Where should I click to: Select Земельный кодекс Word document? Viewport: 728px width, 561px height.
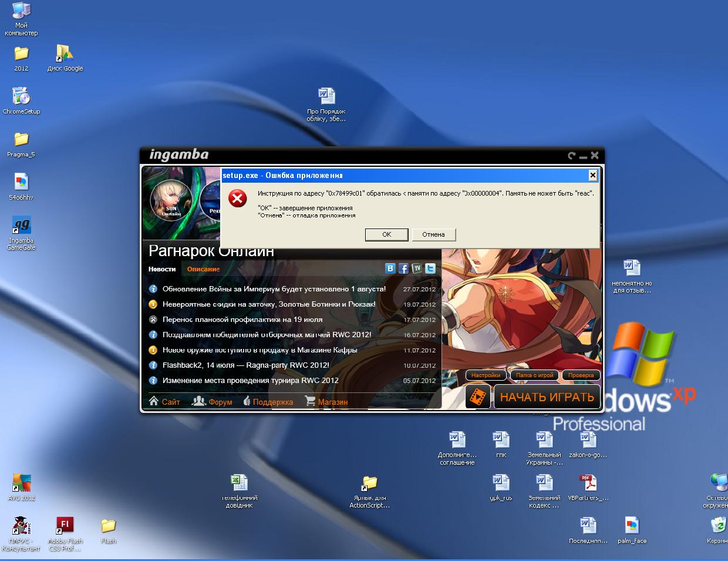pyautogui.click(x=544, y=491)
